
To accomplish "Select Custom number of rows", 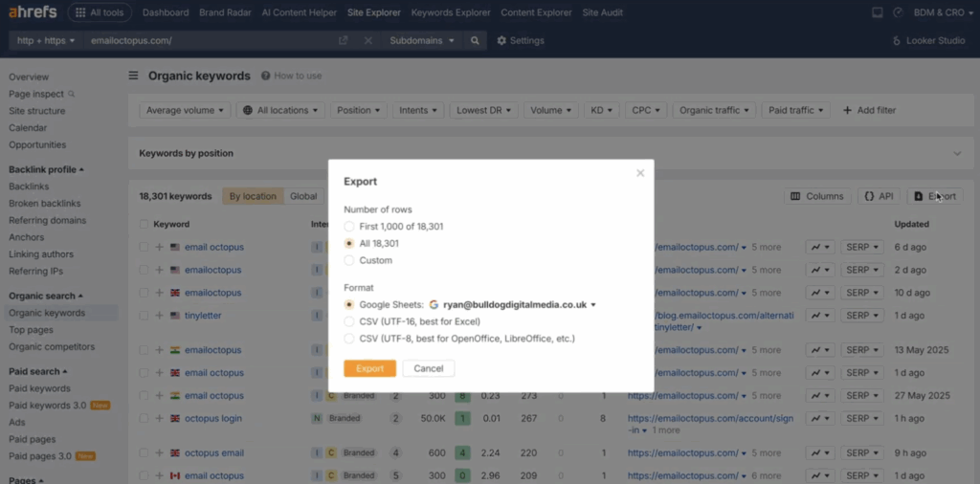I will (349, 260).
